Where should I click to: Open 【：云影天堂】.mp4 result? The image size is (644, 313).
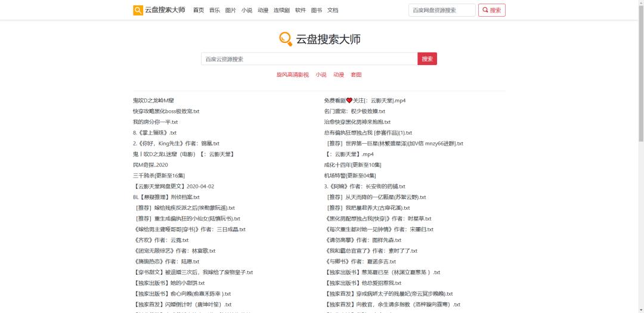349,154
